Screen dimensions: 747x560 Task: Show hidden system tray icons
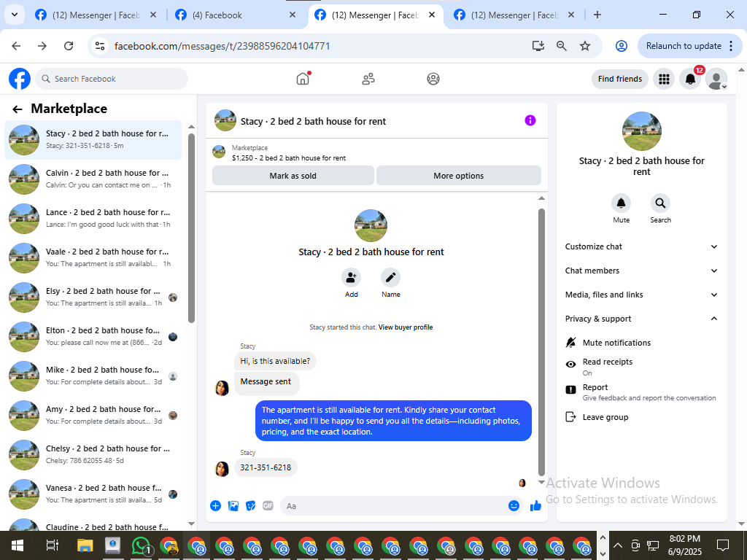click(617, 545)
